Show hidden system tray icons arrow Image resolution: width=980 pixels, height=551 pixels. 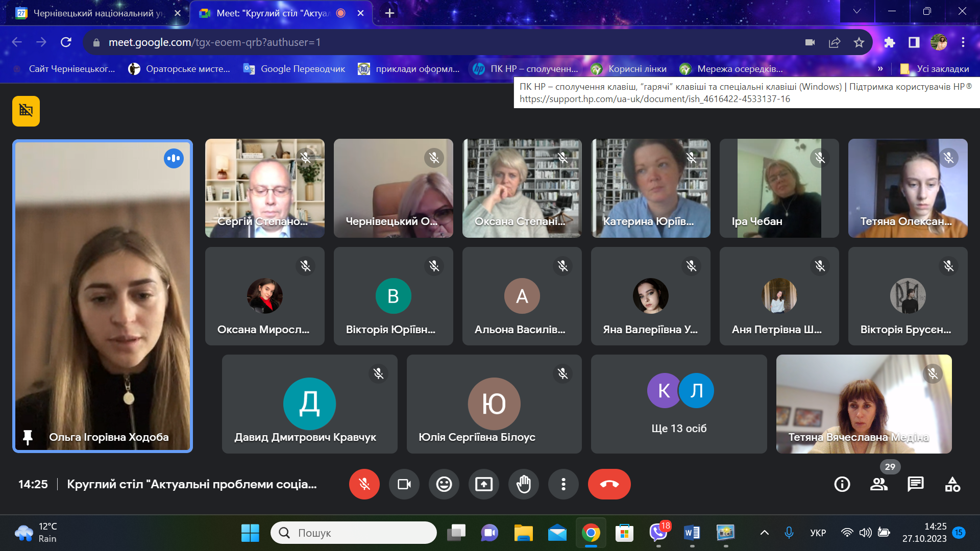[x=764, y=533]
